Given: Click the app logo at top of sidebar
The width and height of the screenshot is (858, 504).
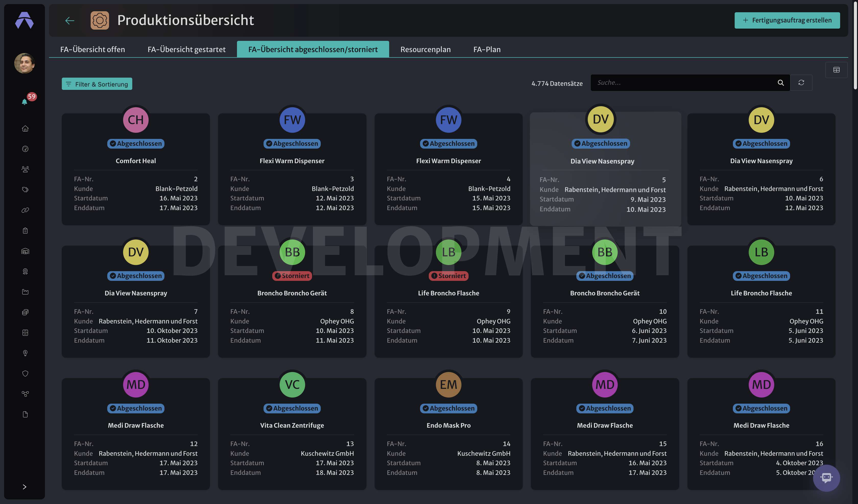Looking at the screenshot, I should click(25, 20).
